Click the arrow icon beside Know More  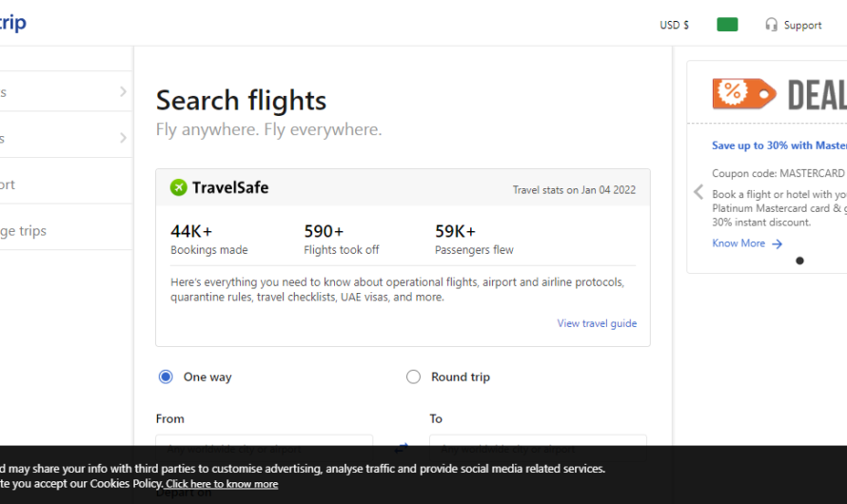[778, 243]
